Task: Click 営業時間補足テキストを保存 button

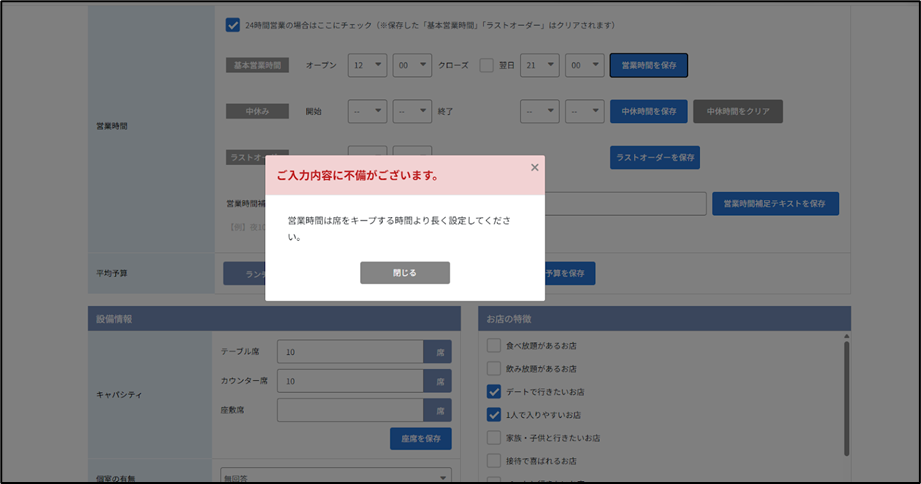Action: pyautogui.click(x=775, y=204)
